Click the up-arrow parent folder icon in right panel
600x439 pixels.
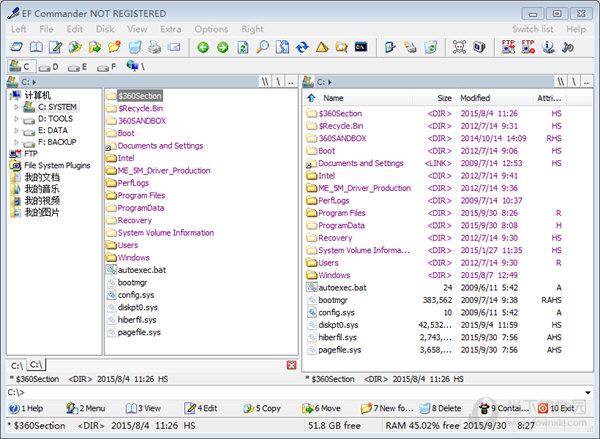pyautogui.click(x=311, y=98)
